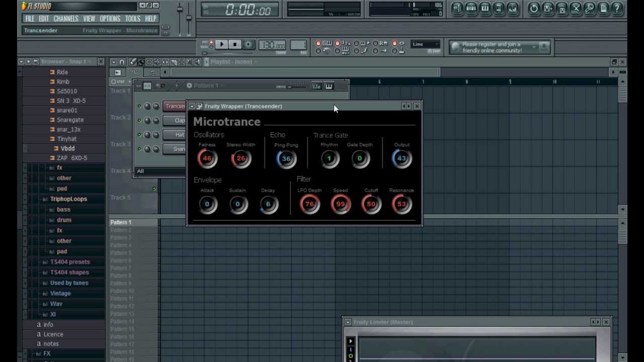Click the render/export floppy disk icon

click(x=562, y=8)
